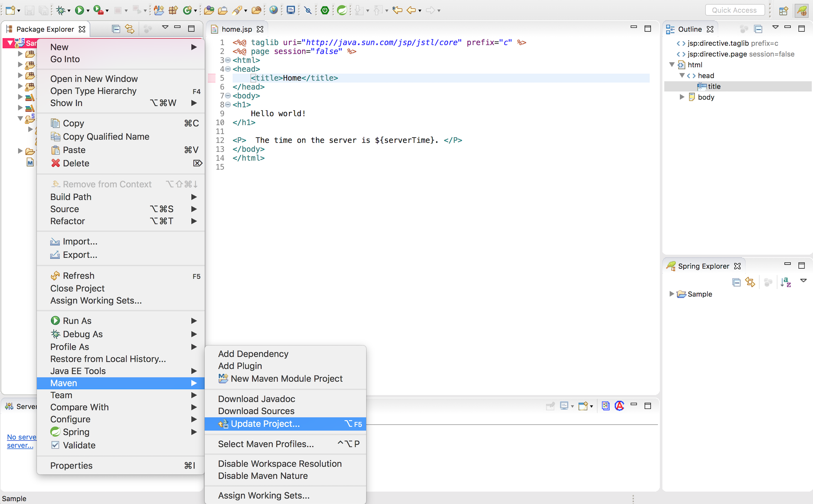Click Validate checkbox menu entry
Screen dimensions: 813x504
click(x=79, y=445)
